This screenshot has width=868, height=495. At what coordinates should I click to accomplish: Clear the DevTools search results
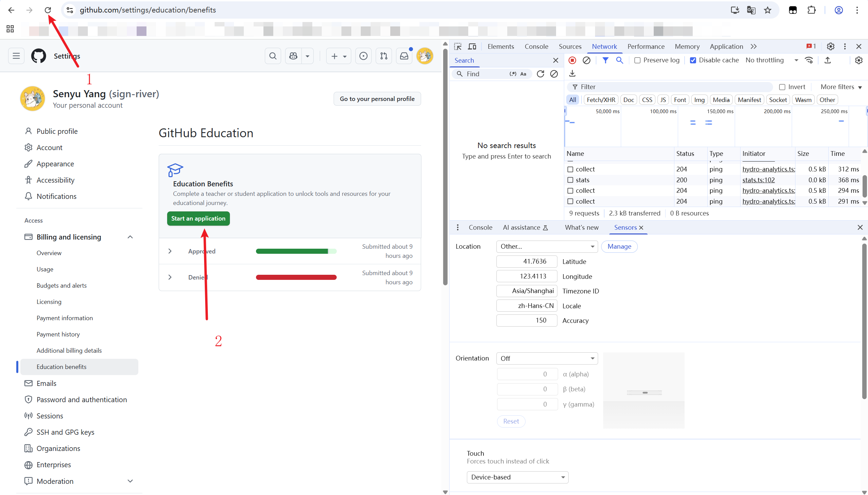pos(554,74)
